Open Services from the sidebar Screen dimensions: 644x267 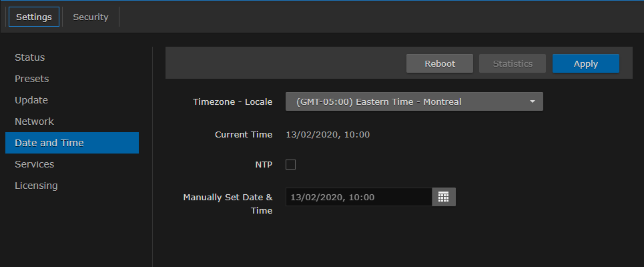(x=35, y=164)
